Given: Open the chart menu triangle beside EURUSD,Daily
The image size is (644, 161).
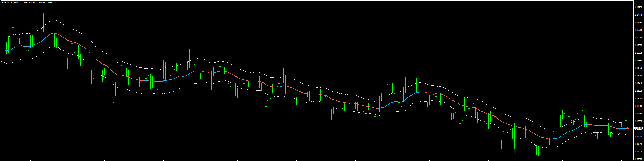Looking at the screenshot, I should (3, 3).
